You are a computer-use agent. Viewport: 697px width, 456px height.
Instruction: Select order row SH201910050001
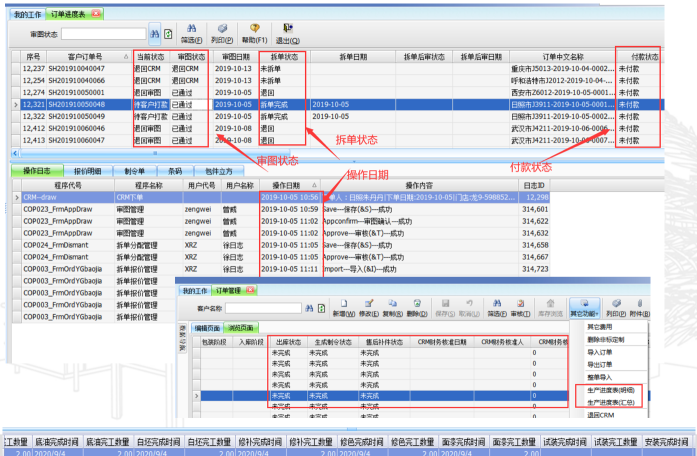click(338, 93)
